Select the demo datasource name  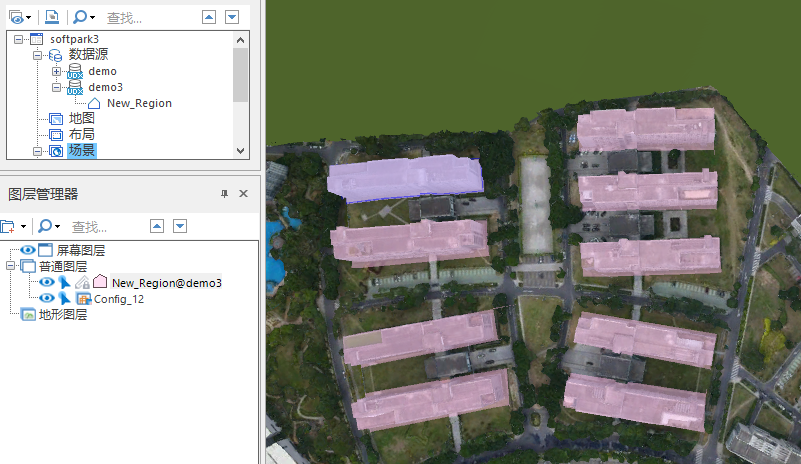click(x=102, y=72)
